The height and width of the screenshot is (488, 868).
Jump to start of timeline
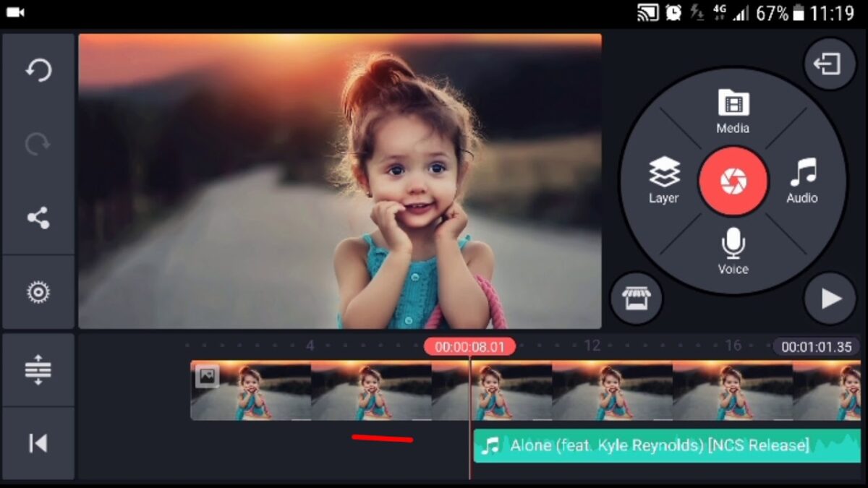pos(38,443)
